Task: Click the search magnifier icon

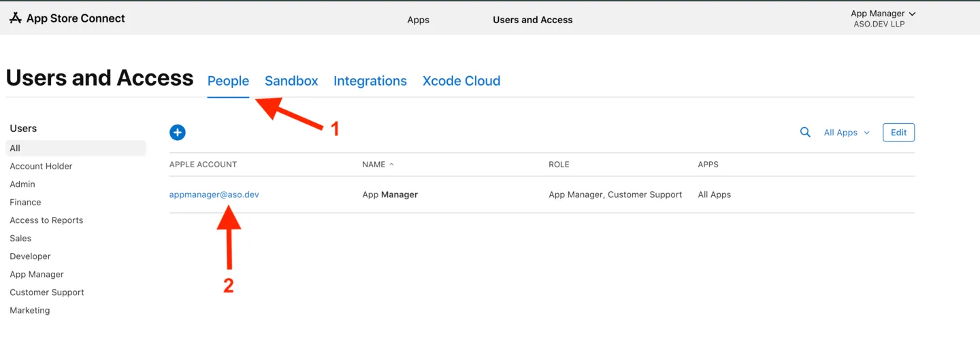Action: (805, 133)
